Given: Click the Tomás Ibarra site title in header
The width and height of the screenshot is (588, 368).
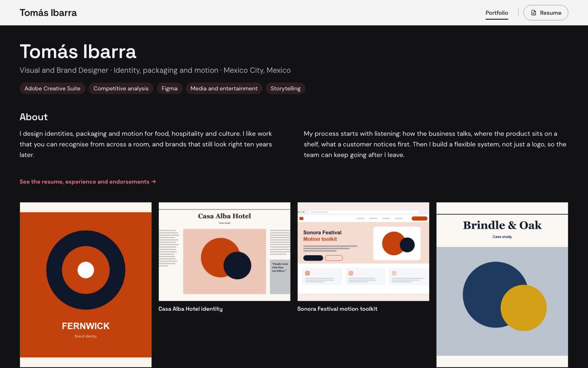Looking at the screenshot, I should click(48, 13).
